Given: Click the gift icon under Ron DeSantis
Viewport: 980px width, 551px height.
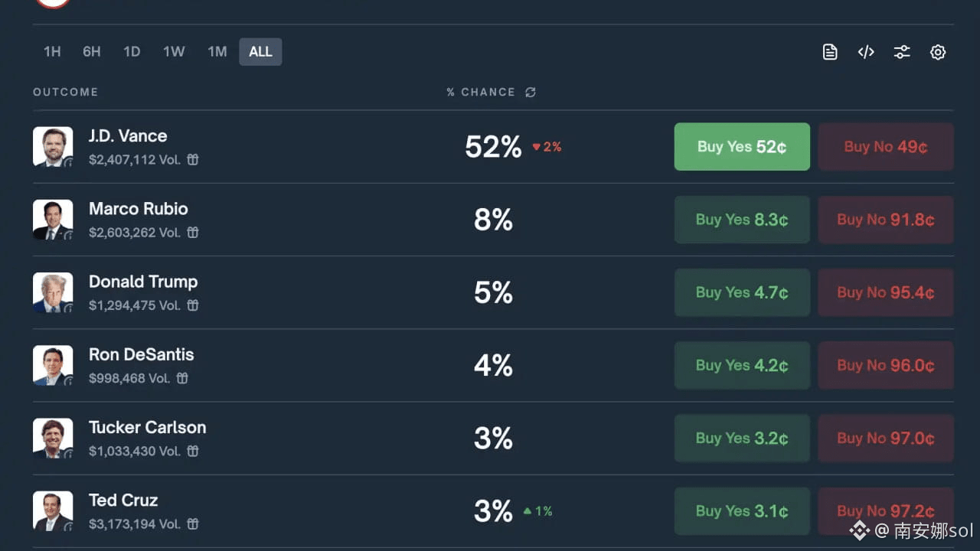Looking at the screenshot, I should (x=182, y=378).
